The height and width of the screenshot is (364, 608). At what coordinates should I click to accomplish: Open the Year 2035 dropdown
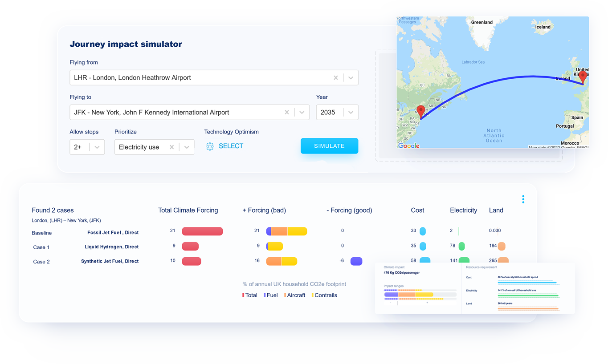pyautogui.click(x=351, y=112)
